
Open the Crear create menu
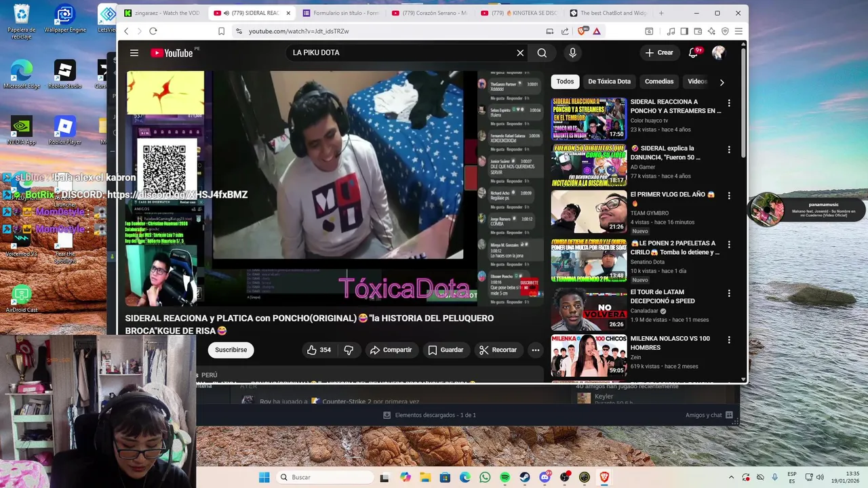point(659,53)
